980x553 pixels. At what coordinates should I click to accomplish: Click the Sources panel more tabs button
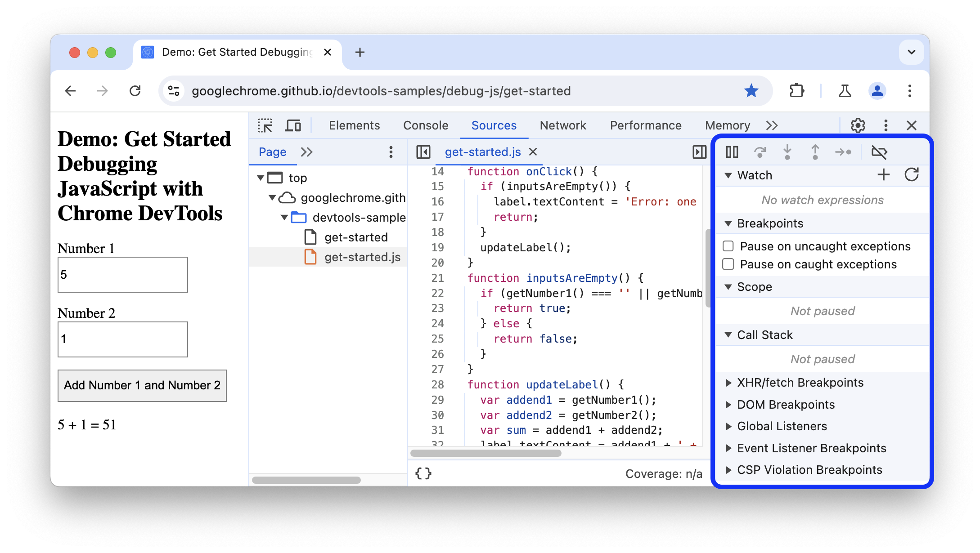pos(306,152)
